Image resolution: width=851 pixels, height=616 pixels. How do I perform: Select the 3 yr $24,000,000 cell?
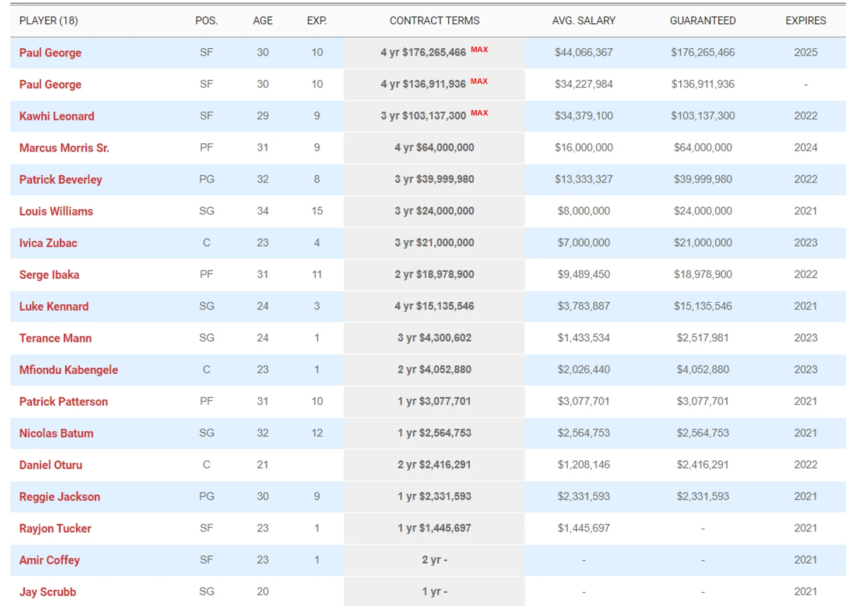(x=434, y=212)
